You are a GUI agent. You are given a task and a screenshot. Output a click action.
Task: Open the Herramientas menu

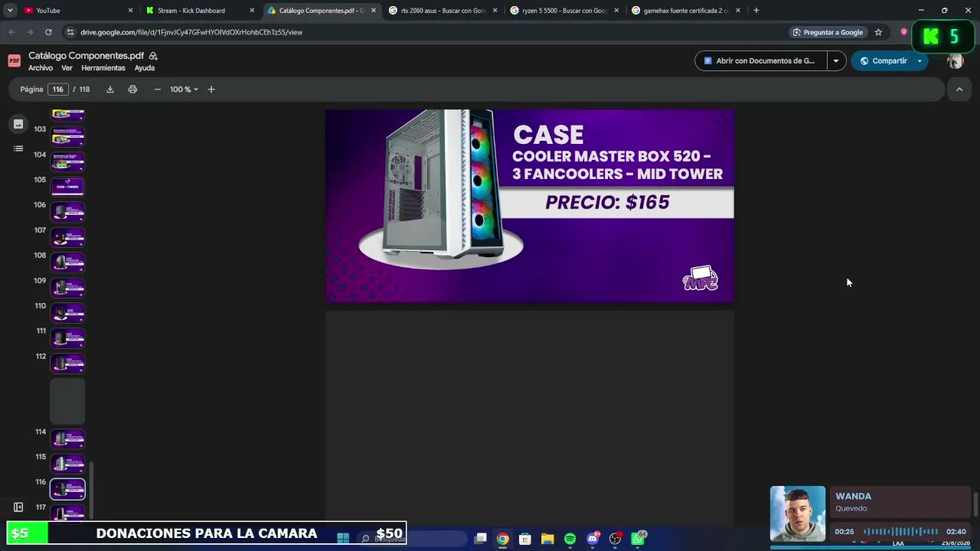[103, 68]
